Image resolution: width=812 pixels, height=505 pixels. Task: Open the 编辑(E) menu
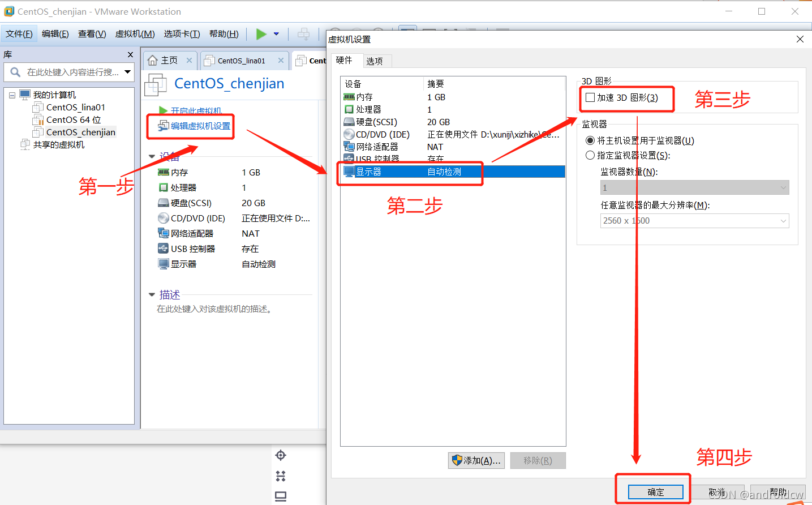[x=55, y=34]
